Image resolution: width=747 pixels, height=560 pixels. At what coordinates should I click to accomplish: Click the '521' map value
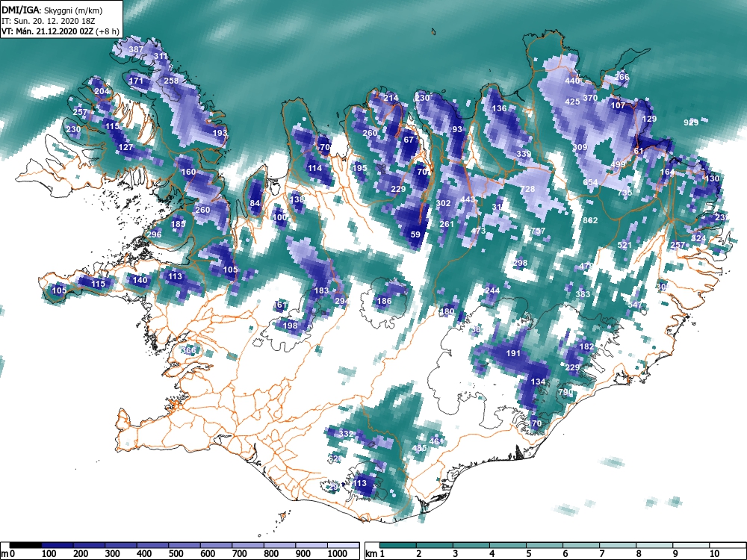624,245
